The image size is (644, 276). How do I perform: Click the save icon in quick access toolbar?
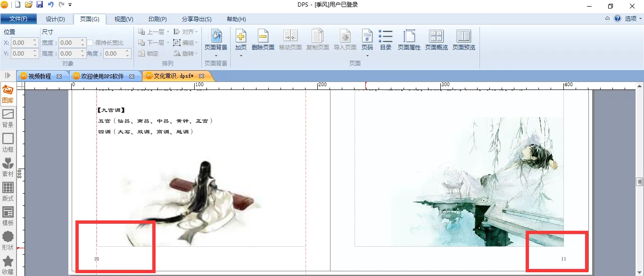40,5
